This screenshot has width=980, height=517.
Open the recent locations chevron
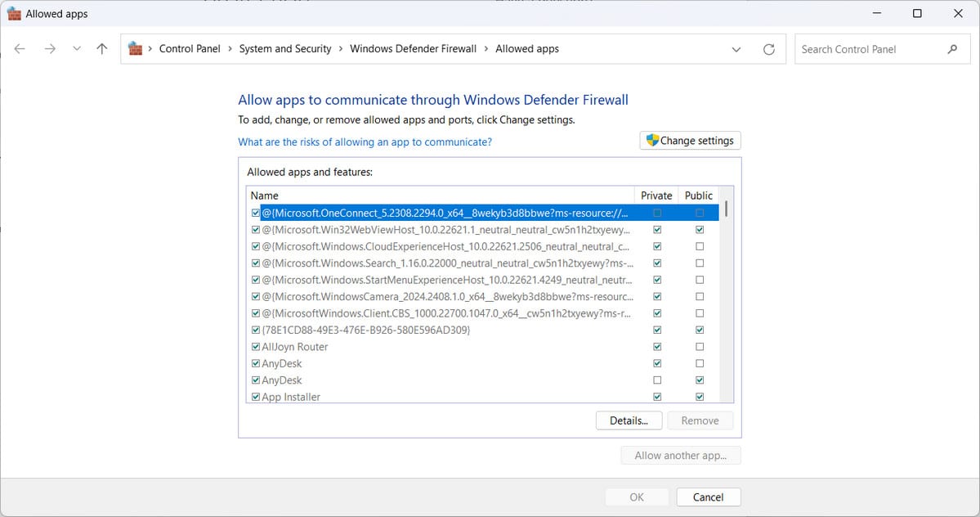coord(76,49)
